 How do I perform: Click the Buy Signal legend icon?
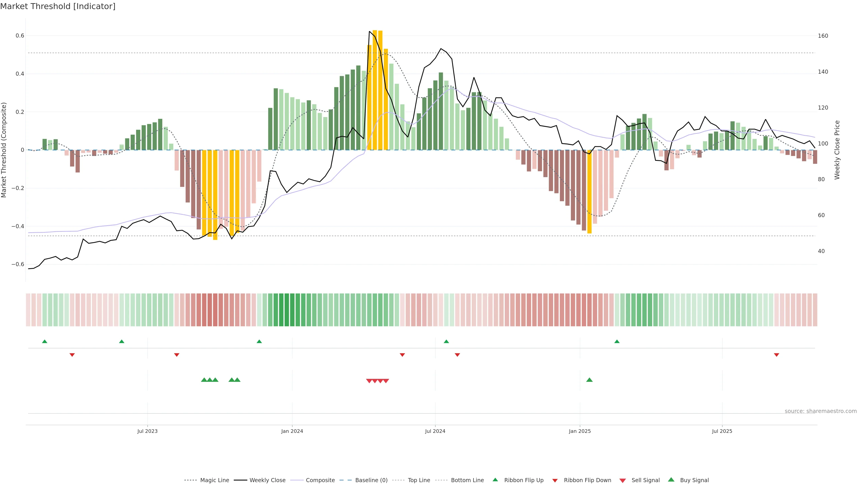coord(671,480)
